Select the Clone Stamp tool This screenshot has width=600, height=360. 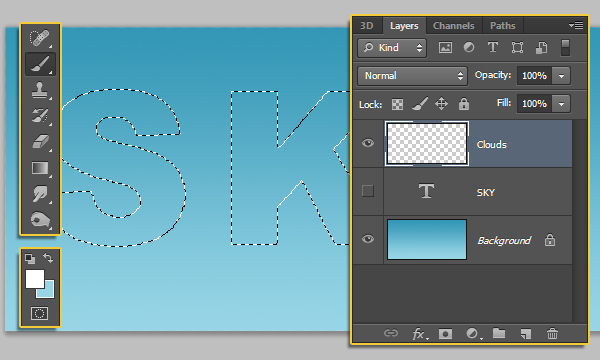pos(40,90)
